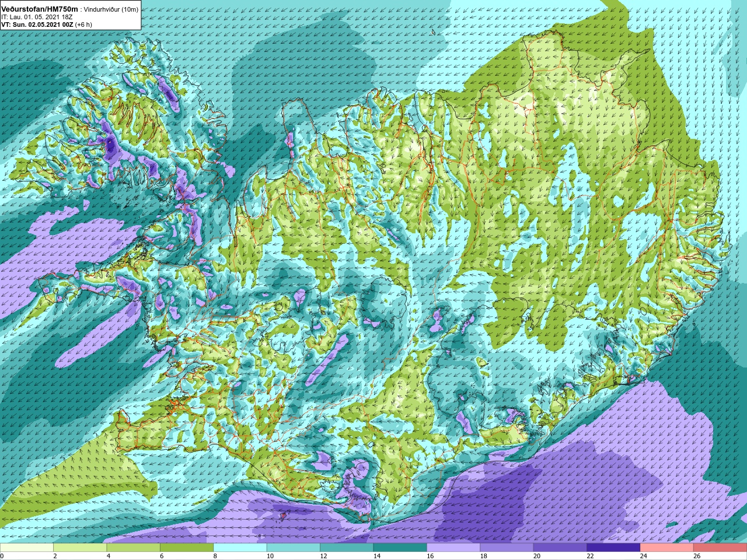Click the legend swatch between 8 and 10
Screen dimensions: 747x560
point(240,548)
